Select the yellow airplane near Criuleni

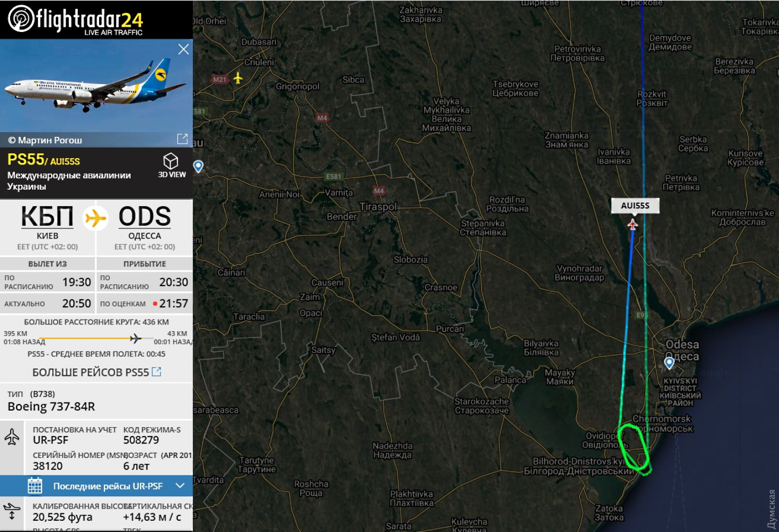[x=238, y=78]
